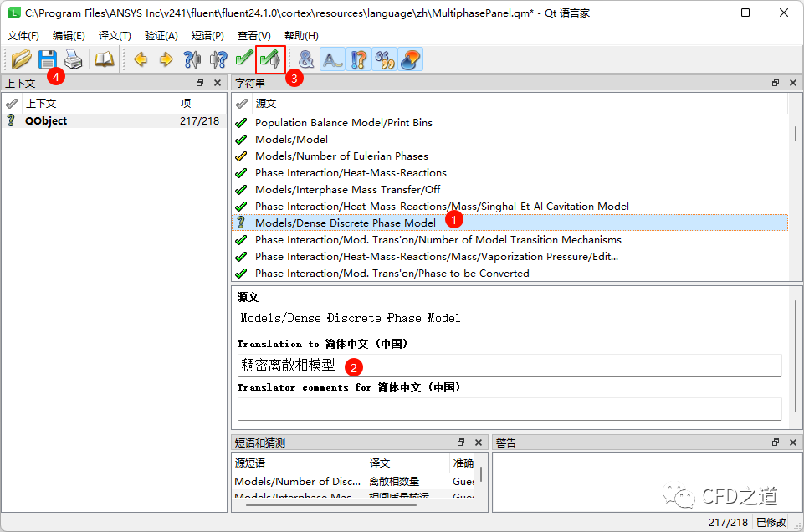Open the phrase book icon
This screenshot has width=804, height=532.
point(104,59)
